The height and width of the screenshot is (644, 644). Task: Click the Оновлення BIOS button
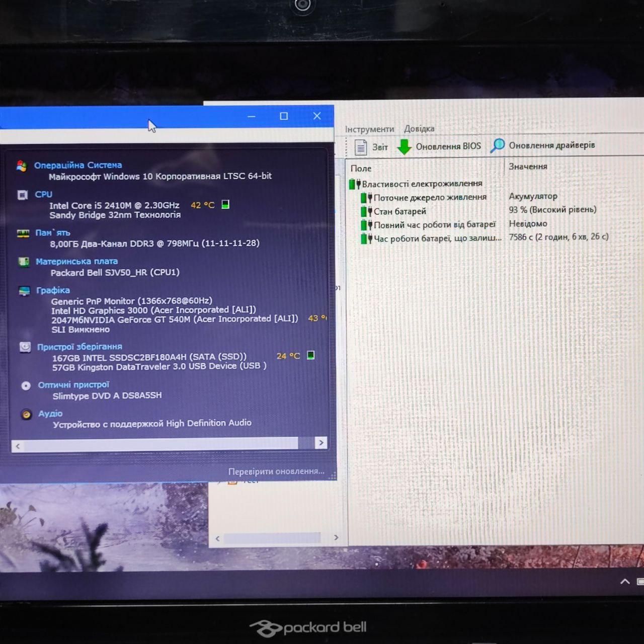tap(439, 147)
